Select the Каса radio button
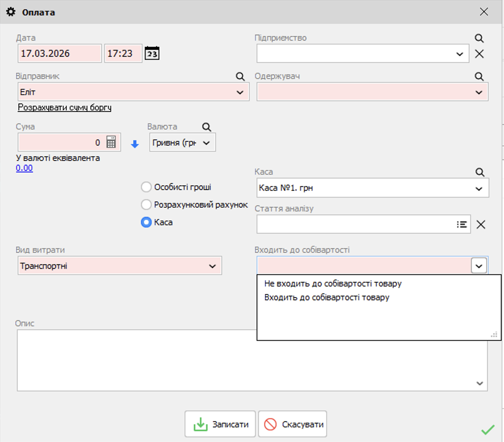 [146, 222]
